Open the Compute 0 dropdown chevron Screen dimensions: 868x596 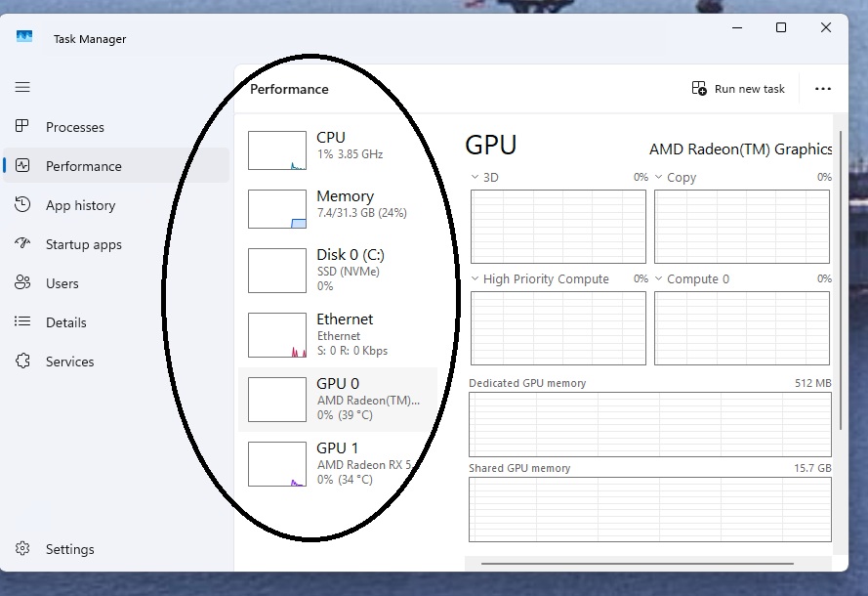tap(658, 278)
